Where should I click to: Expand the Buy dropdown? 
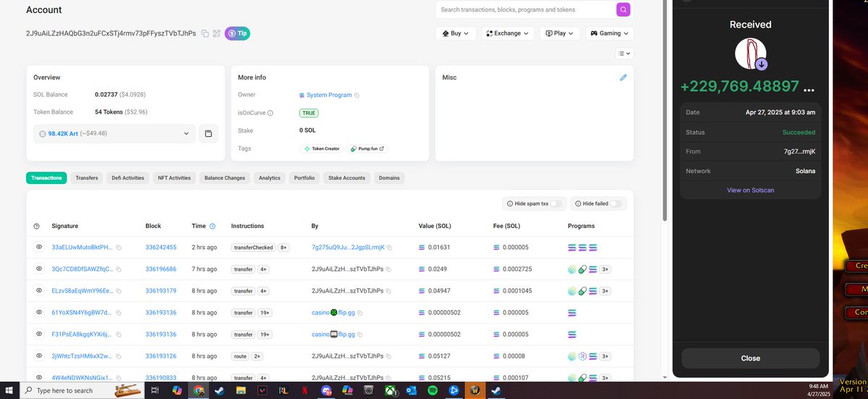pos(456,33)
